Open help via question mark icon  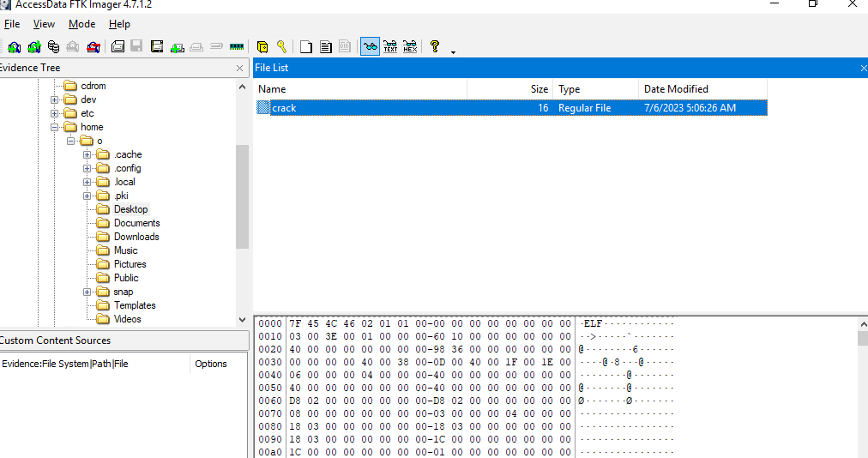coord(435,47)
